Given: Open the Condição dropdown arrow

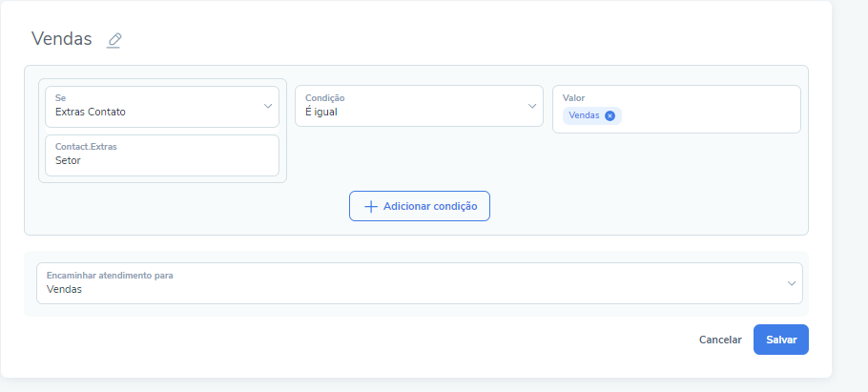Looking at the screenshot, I should tap(533, 106).
